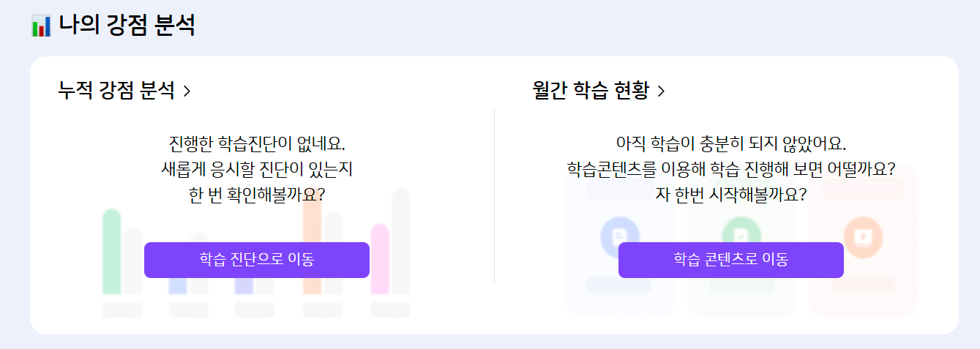The height and width of the screenshot is (349, 980).
Task: Click the text 아직 학습이 충분히 되지 않았어요.
Action: click(x=731, y=142)
